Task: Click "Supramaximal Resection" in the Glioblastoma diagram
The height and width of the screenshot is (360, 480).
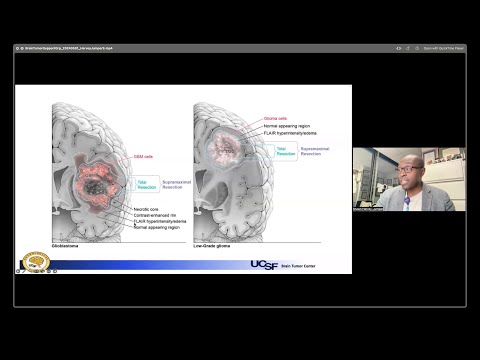Action: click(177, 185)
